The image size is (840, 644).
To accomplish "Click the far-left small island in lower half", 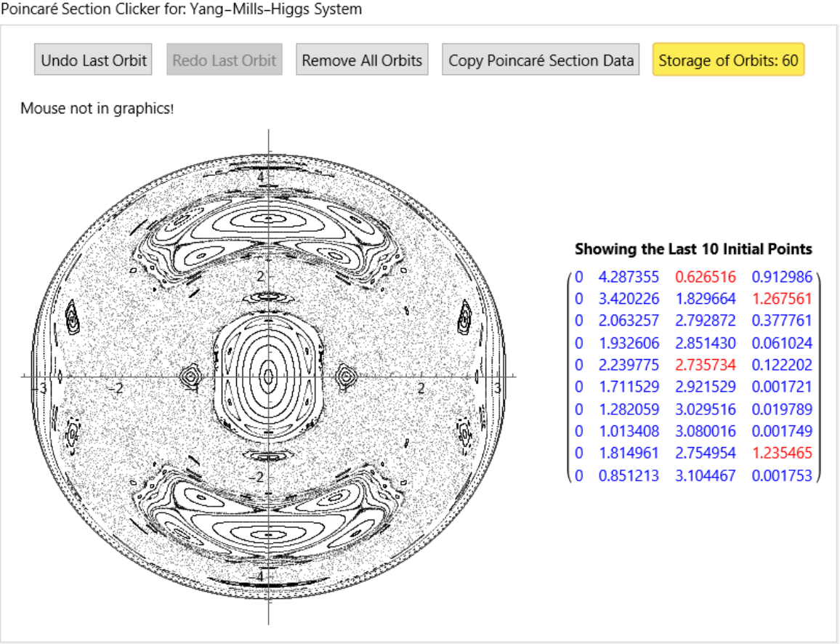I will pos(72,434).
